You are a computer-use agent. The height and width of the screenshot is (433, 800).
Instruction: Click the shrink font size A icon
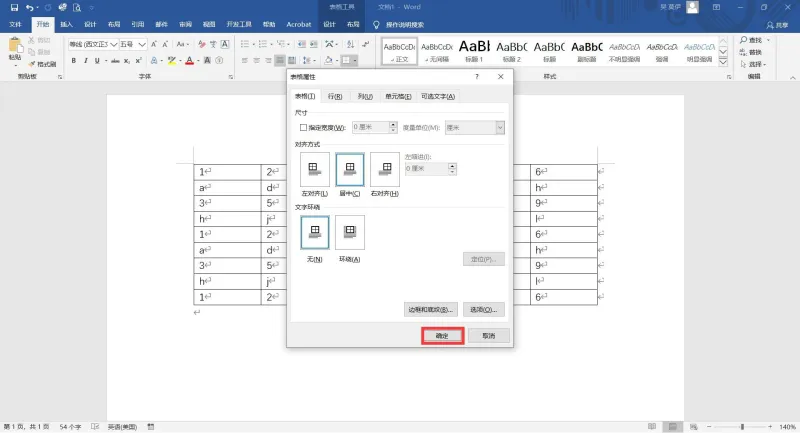(165, 44)
